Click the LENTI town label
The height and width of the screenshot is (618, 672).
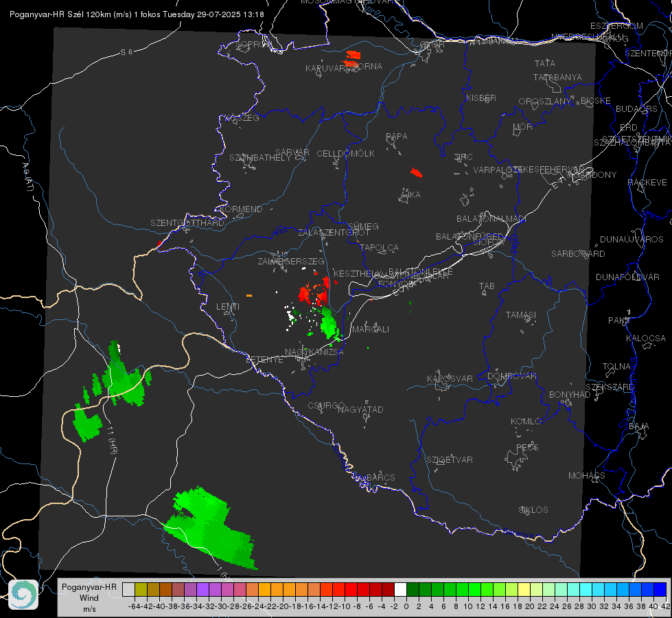[x=228, y=307]
